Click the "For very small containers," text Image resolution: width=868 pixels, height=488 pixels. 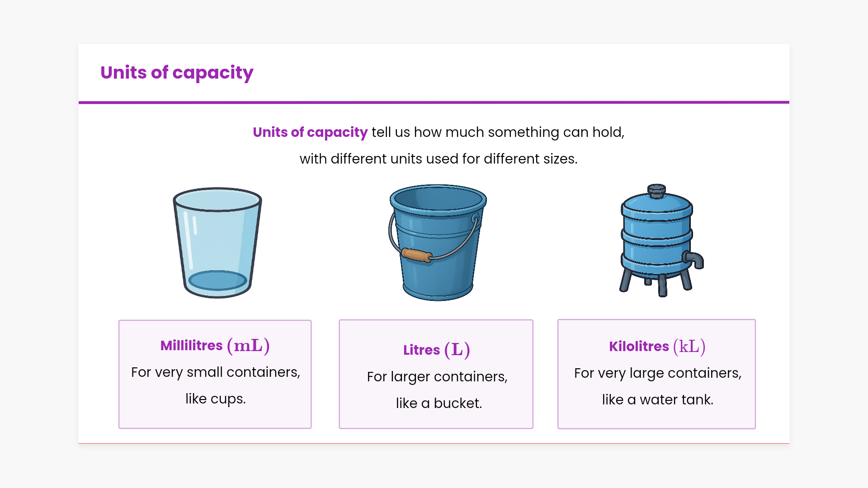point(216,372)
